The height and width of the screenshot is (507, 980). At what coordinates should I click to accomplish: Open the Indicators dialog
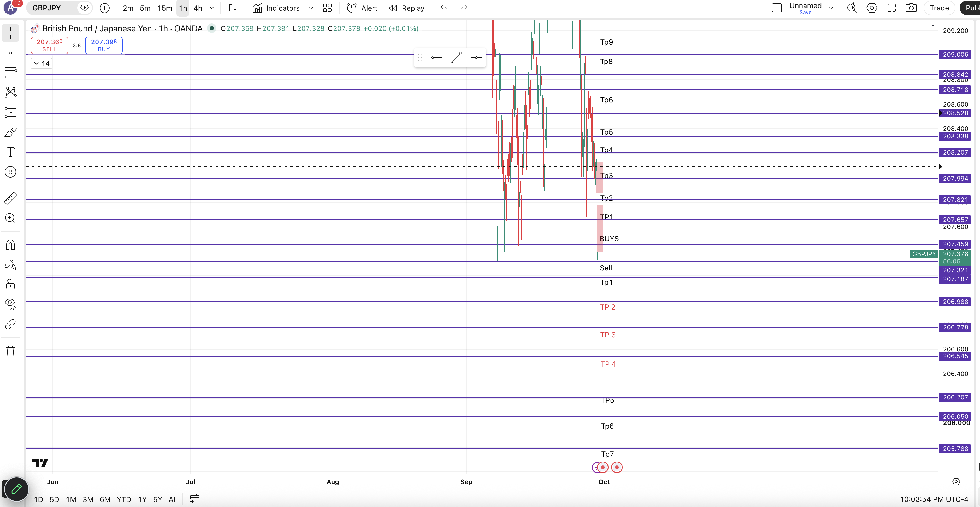276,8
